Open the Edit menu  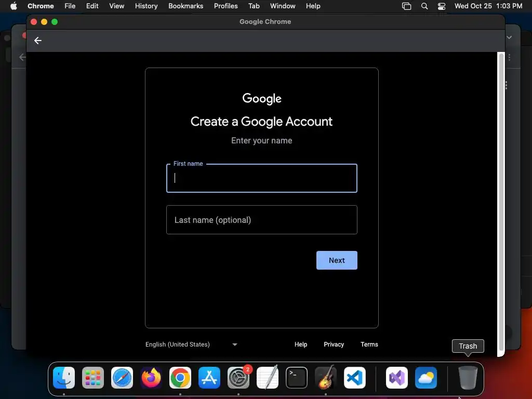tap(92, 6)
